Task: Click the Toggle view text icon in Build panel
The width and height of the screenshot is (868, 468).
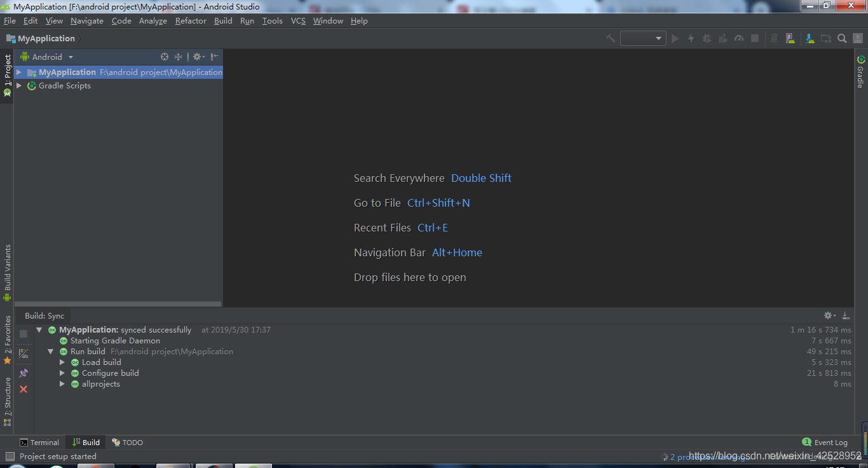Action: (x=24, y=354)
